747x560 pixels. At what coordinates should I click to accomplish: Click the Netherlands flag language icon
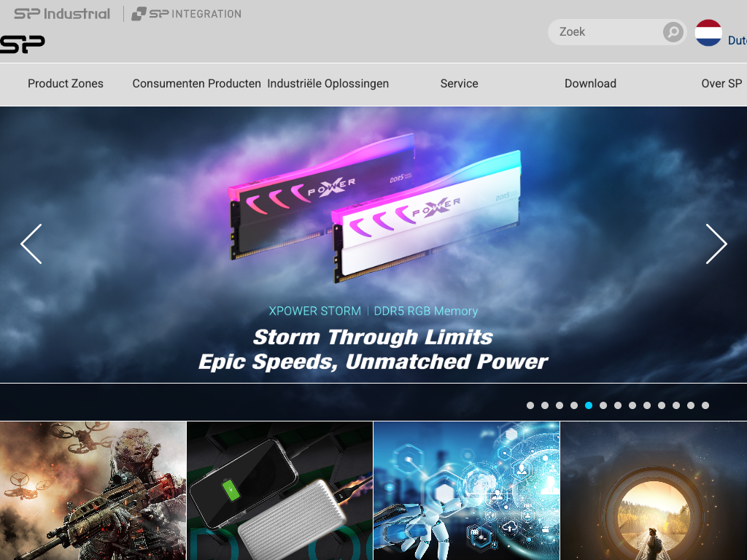pos(708,33)
